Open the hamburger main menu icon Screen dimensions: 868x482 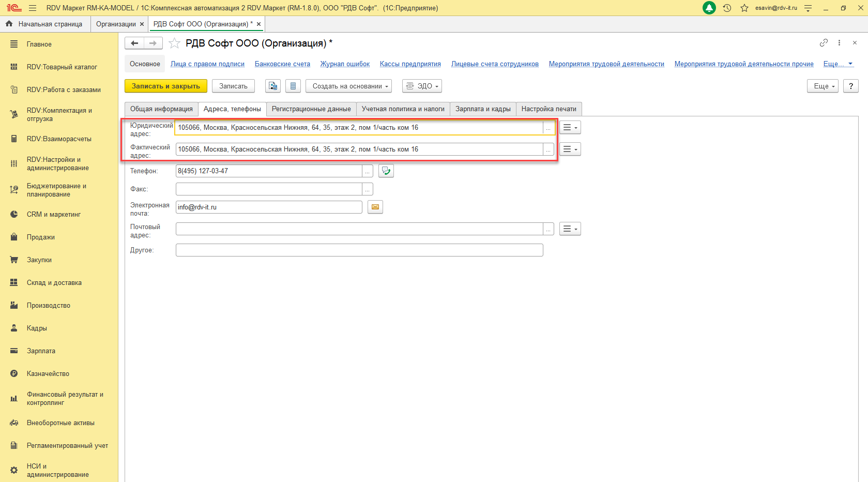click(x=33, y=8)
